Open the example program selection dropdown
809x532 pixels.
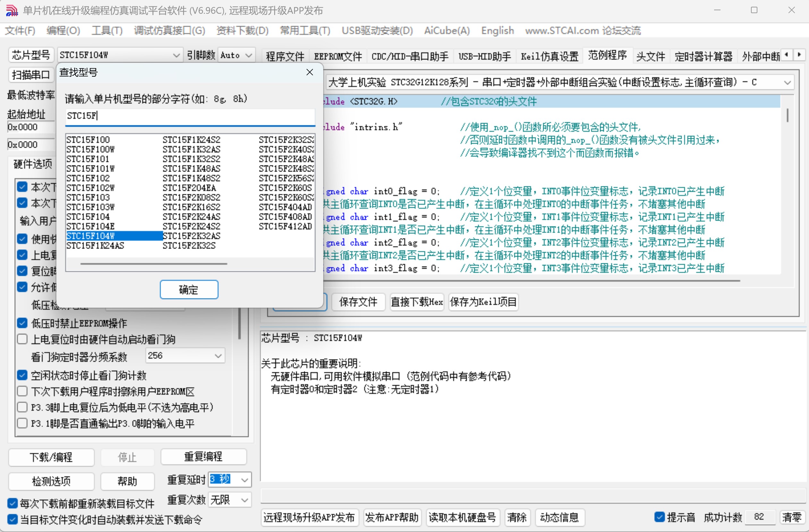[x=787, y=82]
